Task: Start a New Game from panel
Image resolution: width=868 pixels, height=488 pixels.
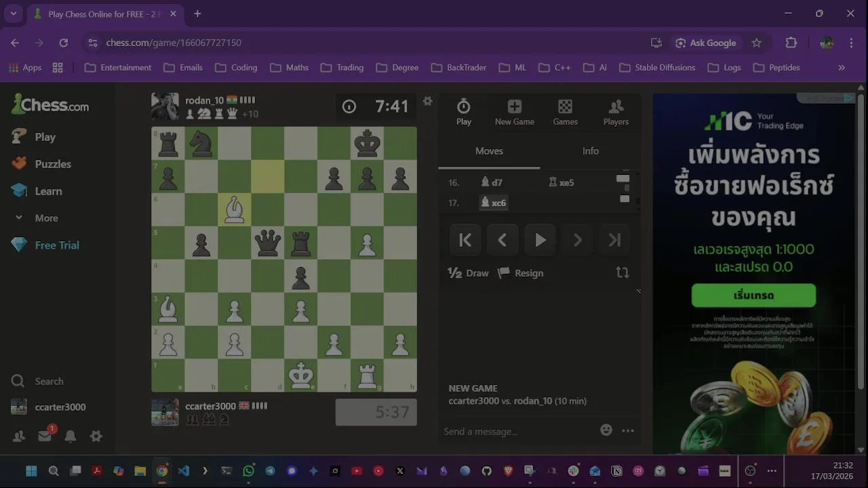Action: (515, 112)
